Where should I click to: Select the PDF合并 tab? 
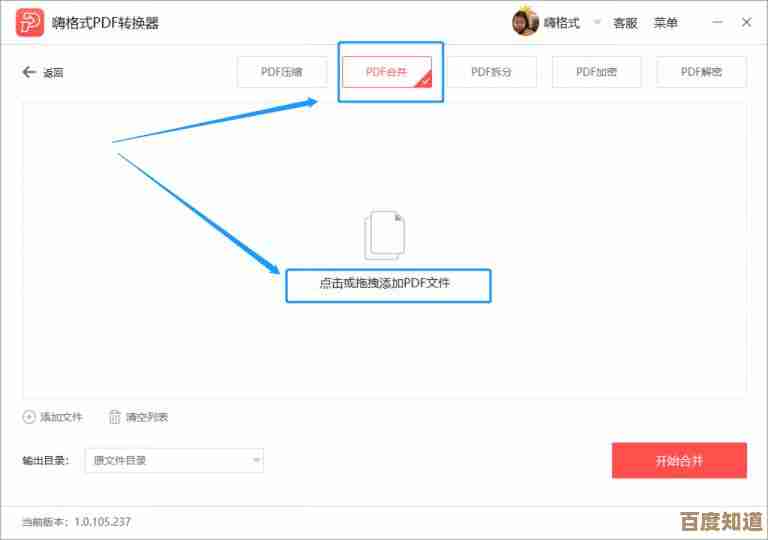click(386, 72)
